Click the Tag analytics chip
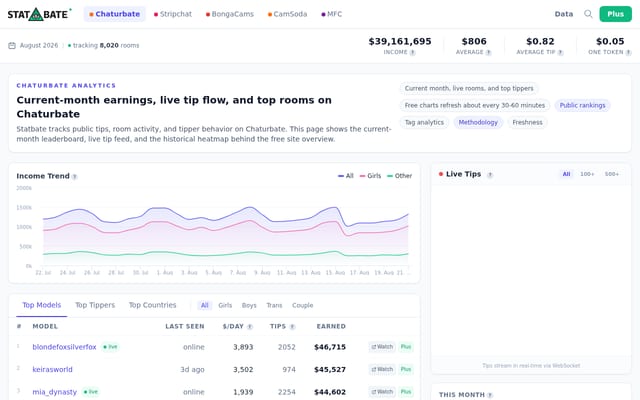 (424, 122)
